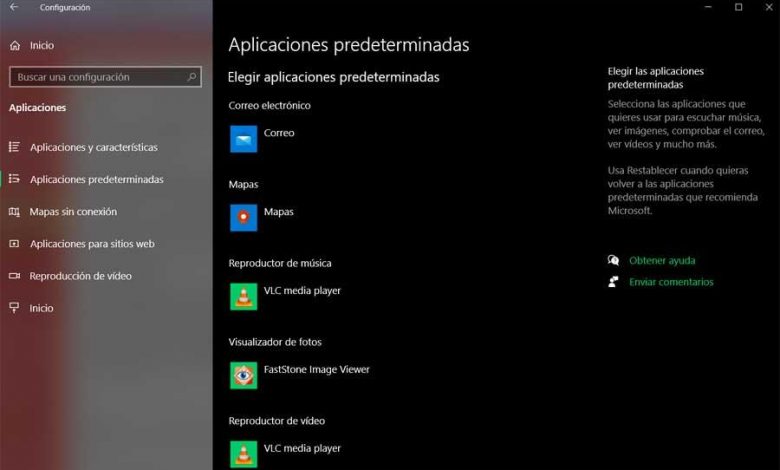Click the Aplicaciones sidebar section header

37,107
